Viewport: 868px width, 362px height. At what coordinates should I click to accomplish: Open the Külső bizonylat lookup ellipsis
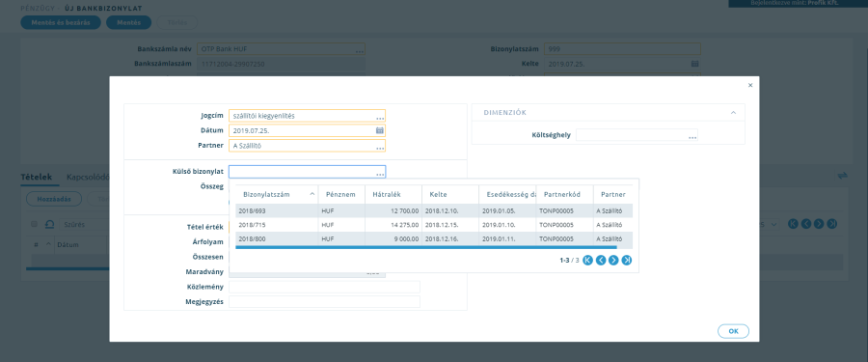click(x=380, y=174)
